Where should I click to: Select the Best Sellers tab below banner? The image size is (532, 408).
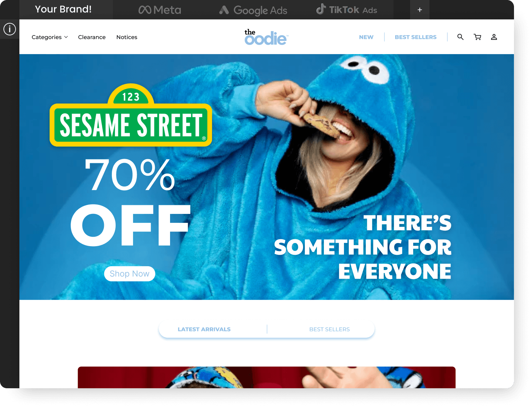click(x=329, y=329)
